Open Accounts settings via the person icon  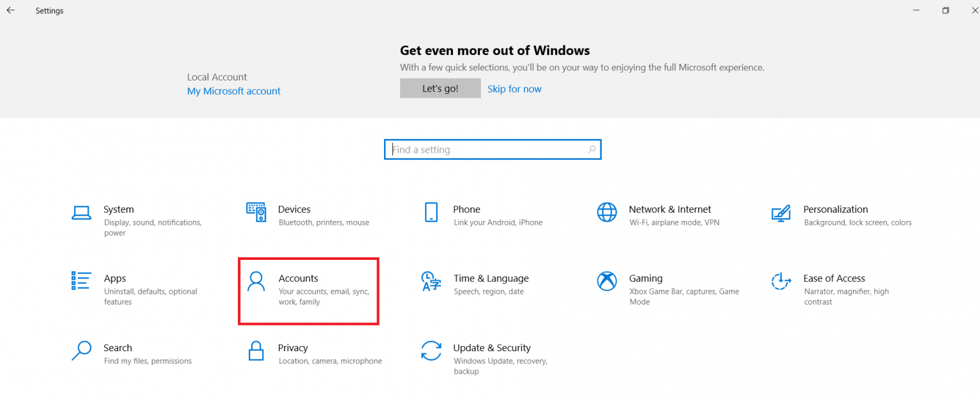tap(256, 282)
